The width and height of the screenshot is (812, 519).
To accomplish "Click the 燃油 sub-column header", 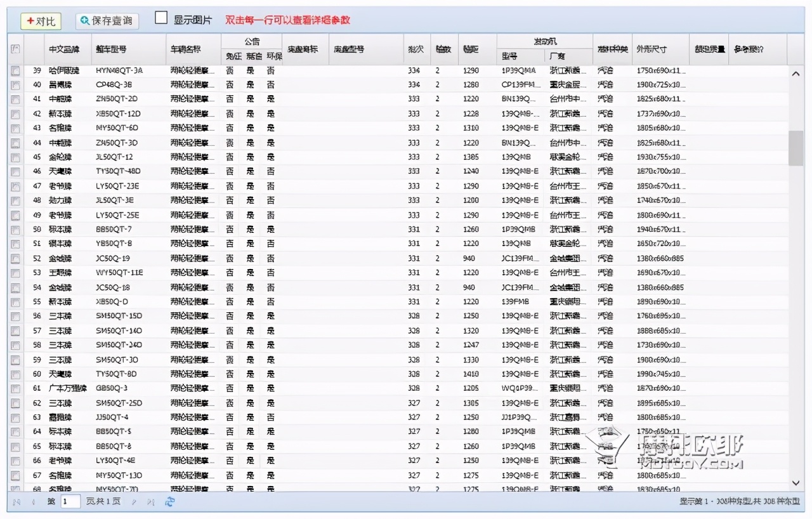I will pyautogui.click(x=253, y=56).
